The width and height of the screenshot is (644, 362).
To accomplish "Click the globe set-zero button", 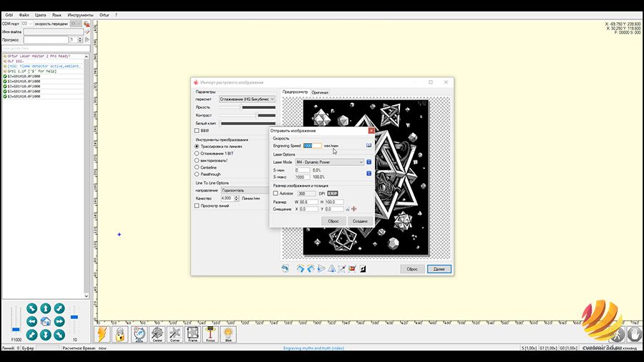I will coord(139,335).
